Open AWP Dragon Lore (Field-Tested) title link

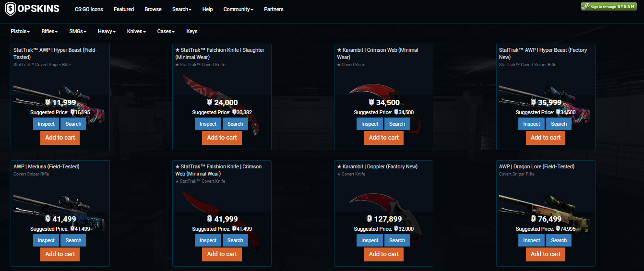[x=537, y=166]
